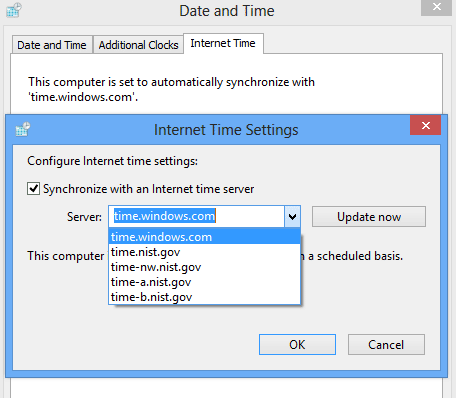Screen dimensions: 456x398
Task: Open the Additional Clocks tab
Action: click(x=138, y=45)
